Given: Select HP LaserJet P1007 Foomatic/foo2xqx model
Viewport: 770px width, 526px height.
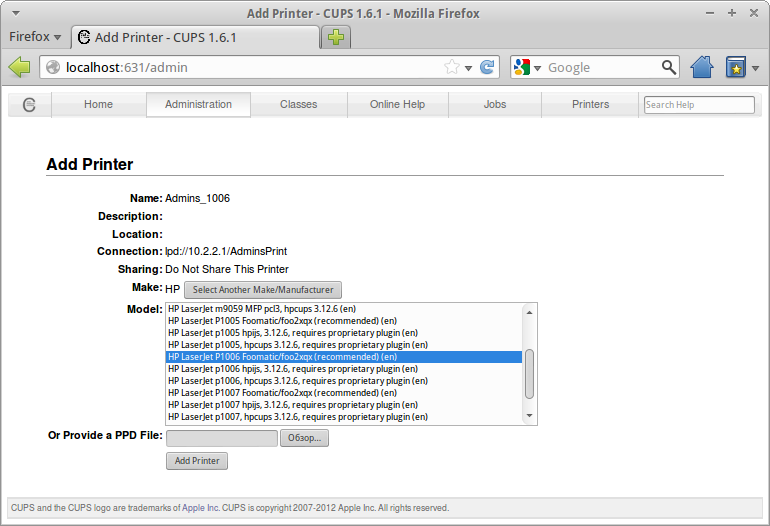Looking at the screenshot, I should (344, 393).
